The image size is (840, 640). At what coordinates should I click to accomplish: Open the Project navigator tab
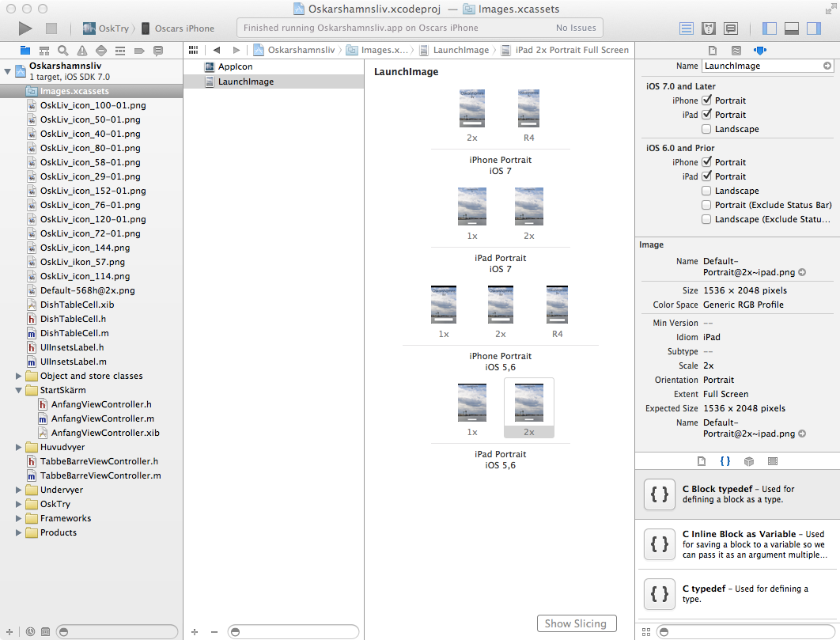[25, 51]
